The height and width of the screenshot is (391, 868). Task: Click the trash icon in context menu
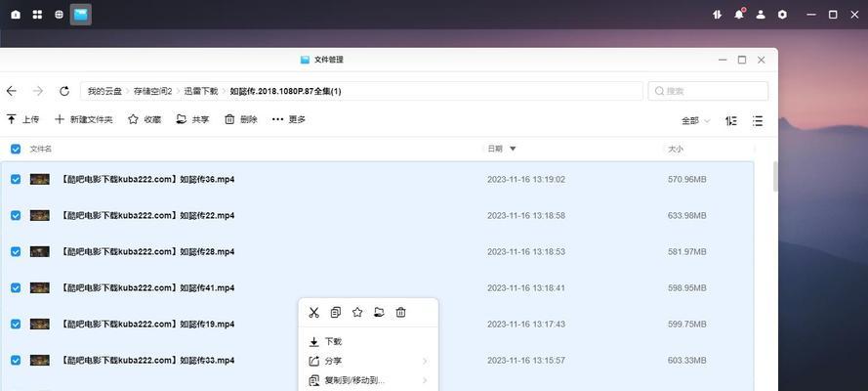(x=400, y=313)
